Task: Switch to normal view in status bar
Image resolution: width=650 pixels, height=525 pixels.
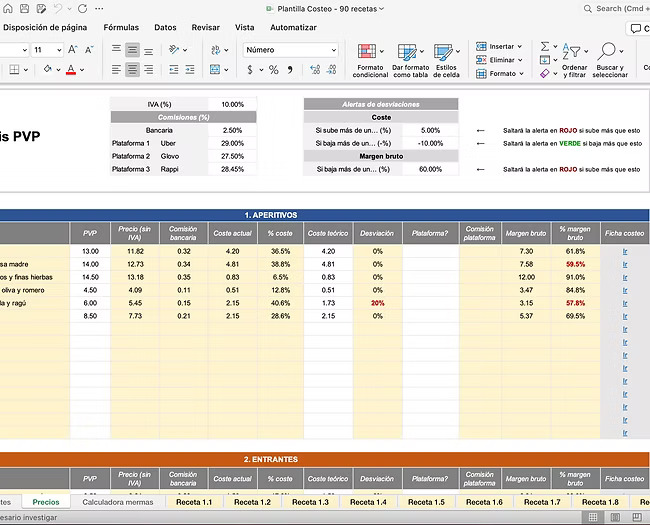Action: 593,517
